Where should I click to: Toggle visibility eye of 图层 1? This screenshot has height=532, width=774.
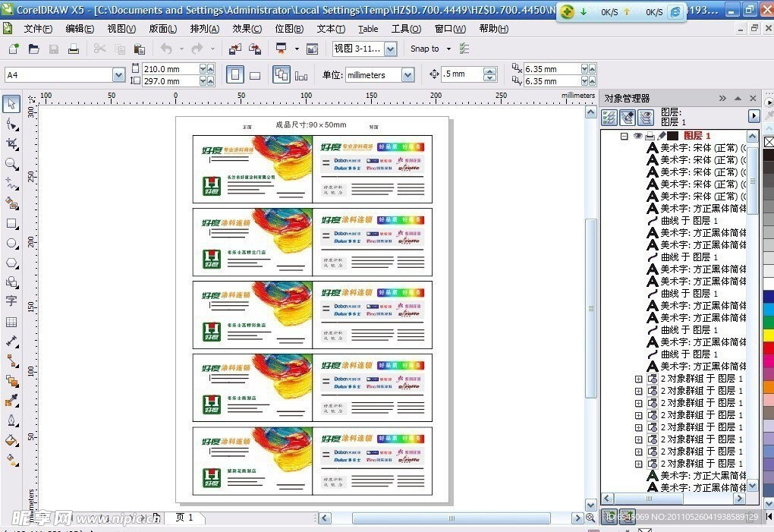[637, 136]
